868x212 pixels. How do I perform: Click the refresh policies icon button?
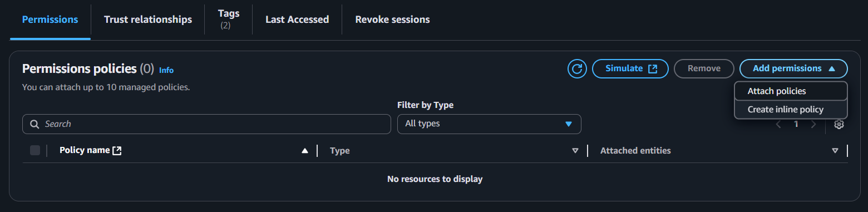click(x=577, y=68)
